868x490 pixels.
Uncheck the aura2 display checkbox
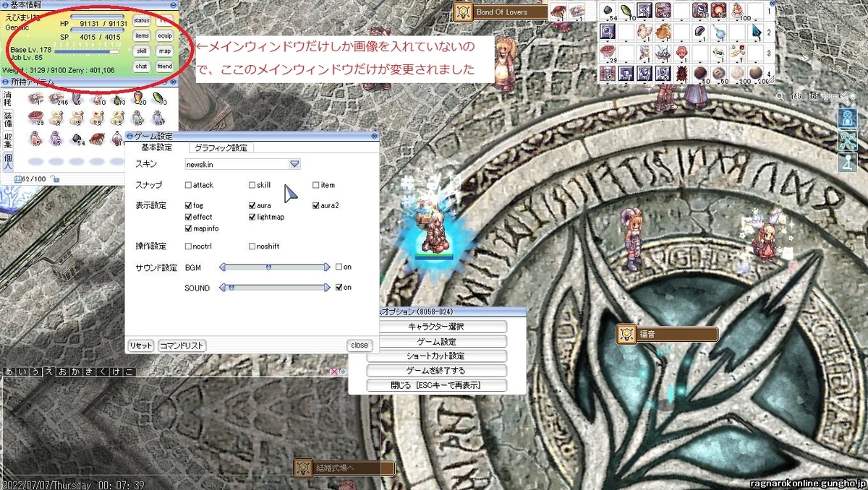316,205
